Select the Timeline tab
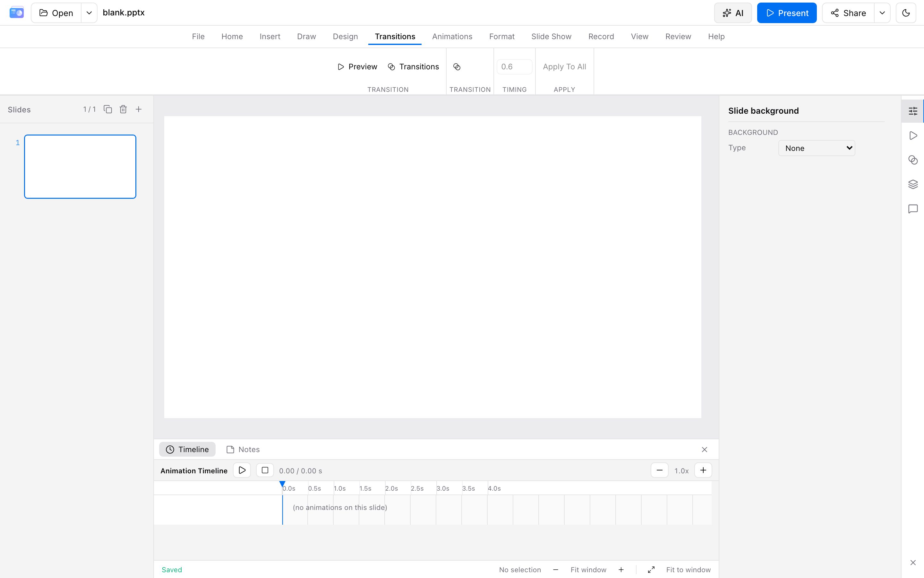Image resolution: width=924 pixels, height=578 pixels. (187, 449)
